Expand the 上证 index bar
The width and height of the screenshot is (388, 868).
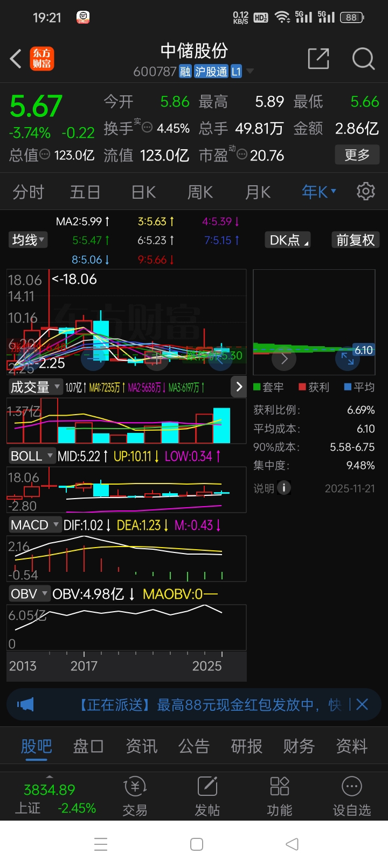50,776
